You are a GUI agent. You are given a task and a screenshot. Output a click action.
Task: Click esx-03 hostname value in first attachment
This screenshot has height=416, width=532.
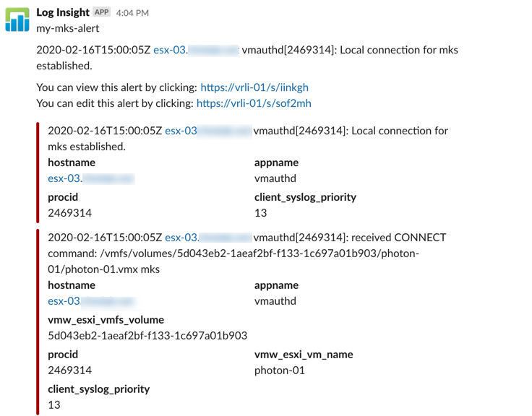(x=91, y=178)
